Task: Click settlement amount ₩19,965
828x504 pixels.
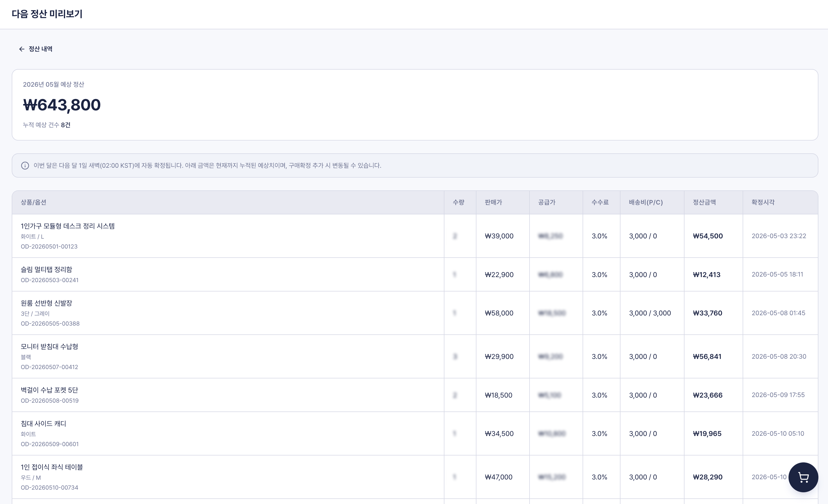Action: [707, 434]
